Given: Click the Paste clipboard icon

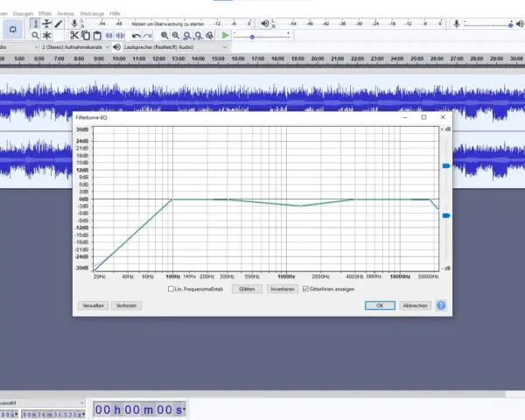Looking at the screenshot, I should [x=97, y=35].
